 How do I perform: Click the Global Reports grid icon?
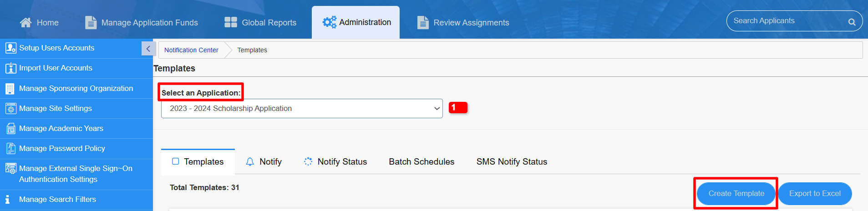[x=231, y=22]
